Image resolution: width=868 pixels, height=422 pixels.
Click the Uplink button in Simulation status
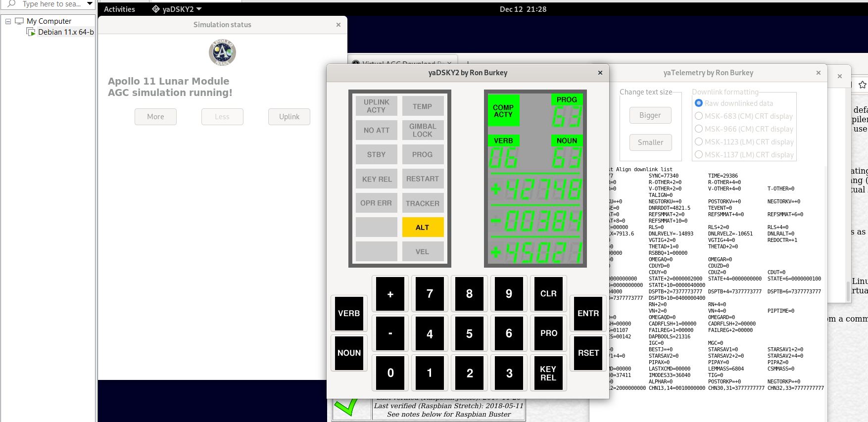point(289,117)
